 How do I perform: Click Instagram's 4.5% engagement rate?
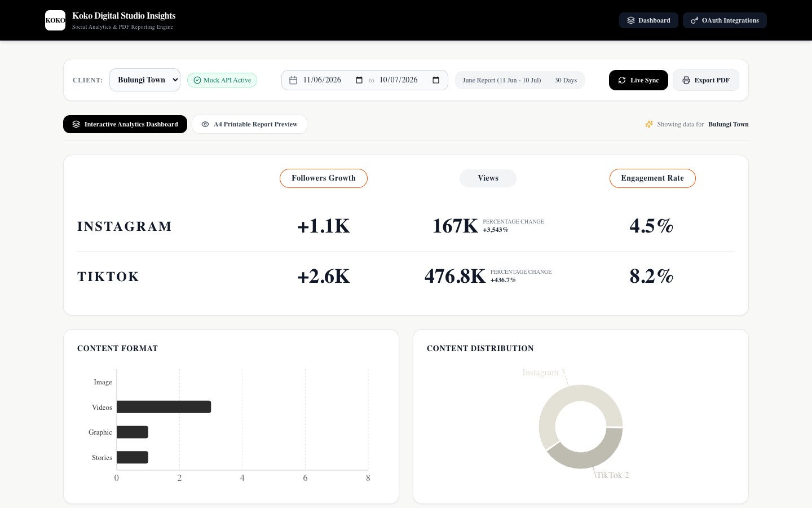[652, 226]
